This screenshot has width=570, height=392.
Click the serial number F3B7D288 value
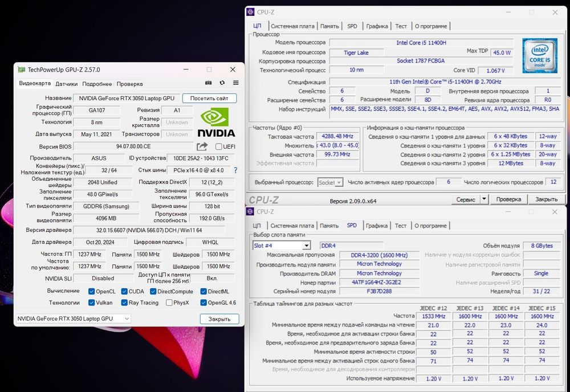[379, 291]
